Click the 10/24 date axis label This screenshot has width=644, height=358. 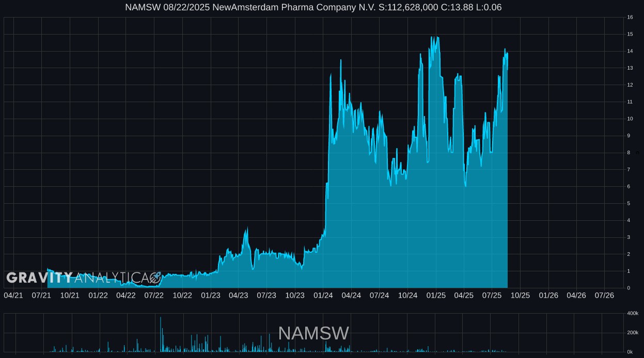click(408, 296)
